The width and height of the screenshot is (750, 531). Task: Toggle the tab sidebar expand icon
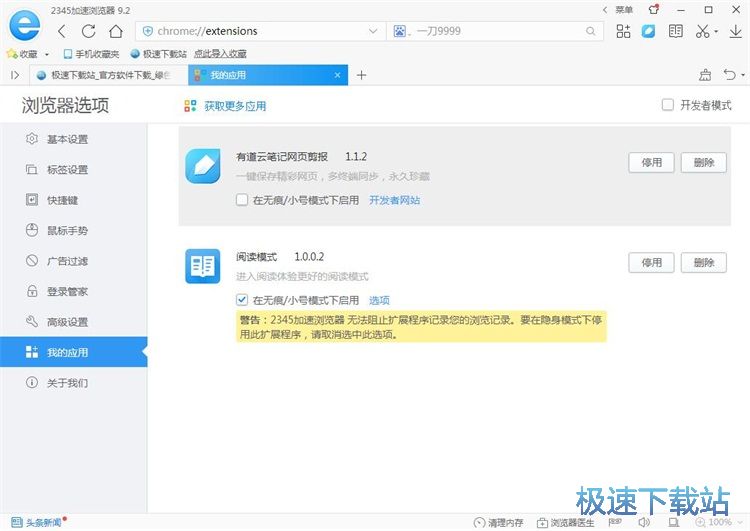pos(15,75)
